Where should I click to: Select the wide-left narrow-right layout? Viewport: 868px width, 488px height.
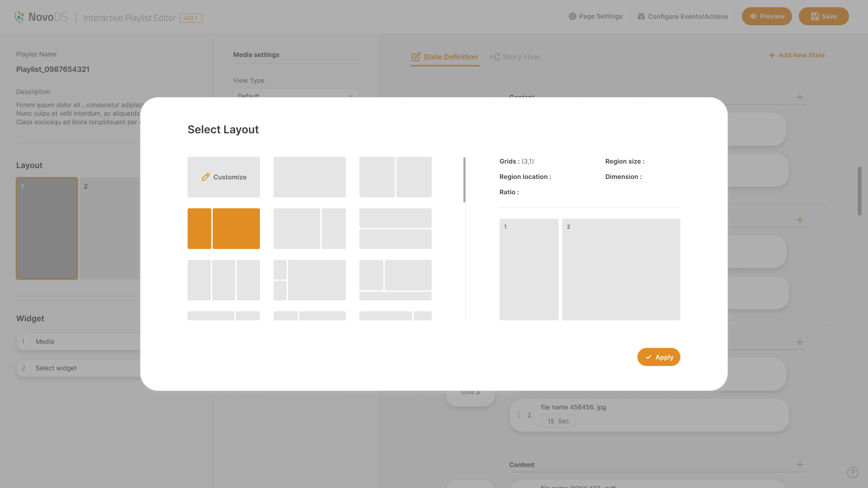click(309, 229)
